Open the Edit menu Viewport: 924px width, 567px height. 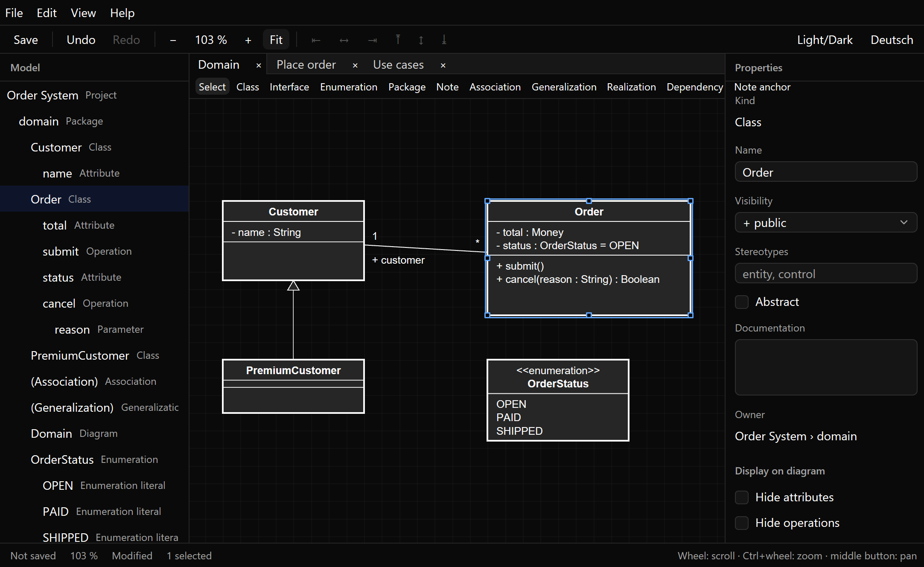pos(47,13)
